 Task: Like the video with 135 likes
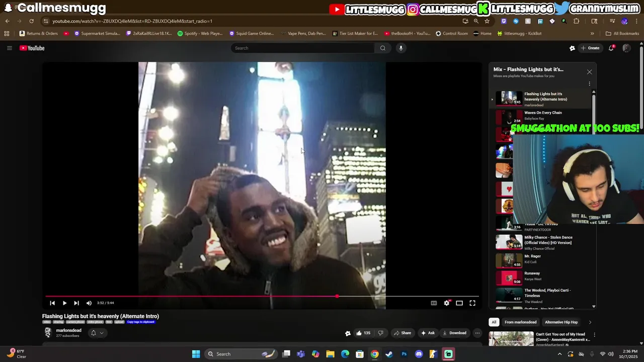(363, 333)
